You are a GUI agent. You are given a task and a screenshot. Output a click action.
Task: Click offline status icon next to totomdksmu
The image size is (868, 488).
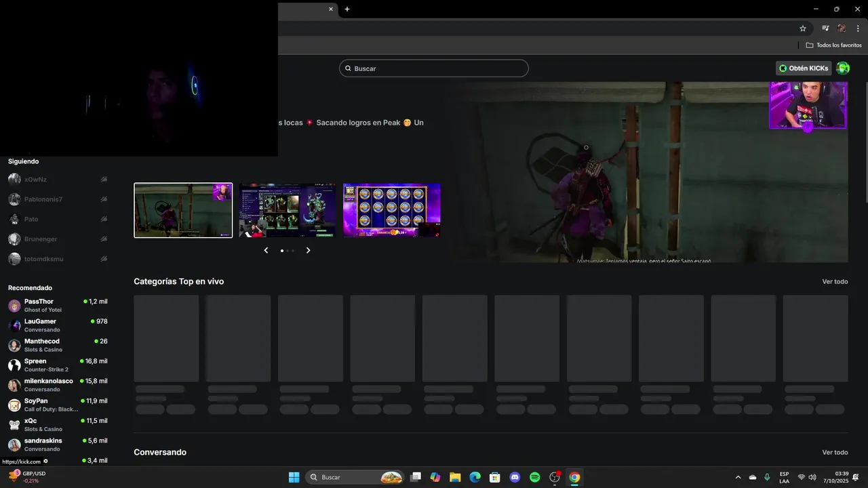(104, 259)
